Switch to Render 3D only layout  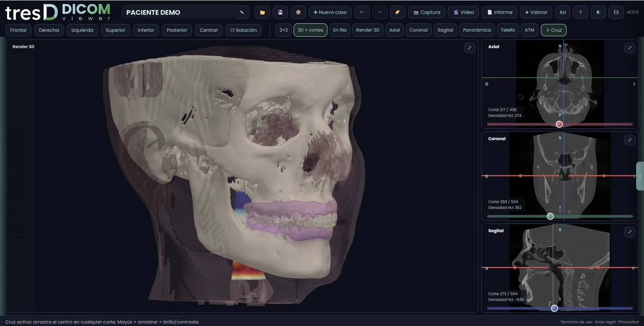(x=368, y=30)
